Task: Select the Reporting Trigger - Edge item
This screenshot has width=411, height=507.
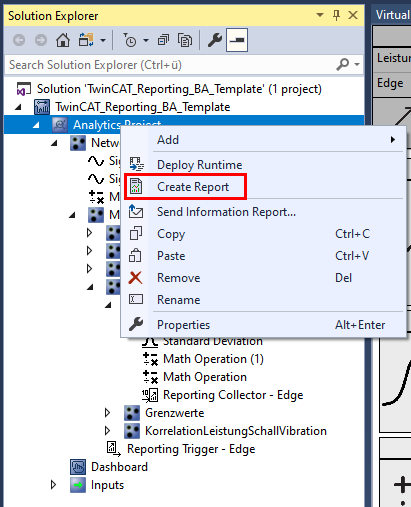Action: [x=191, y=449]
